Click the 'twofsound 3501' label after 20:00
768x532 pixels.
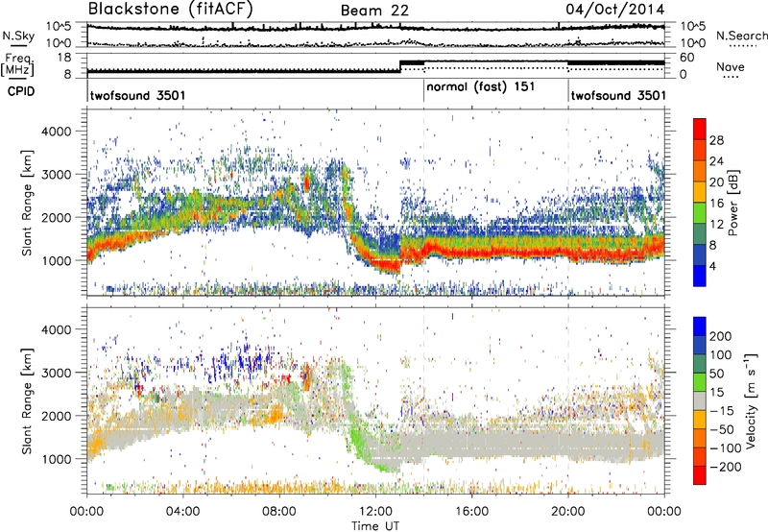(x=618, y=95)
